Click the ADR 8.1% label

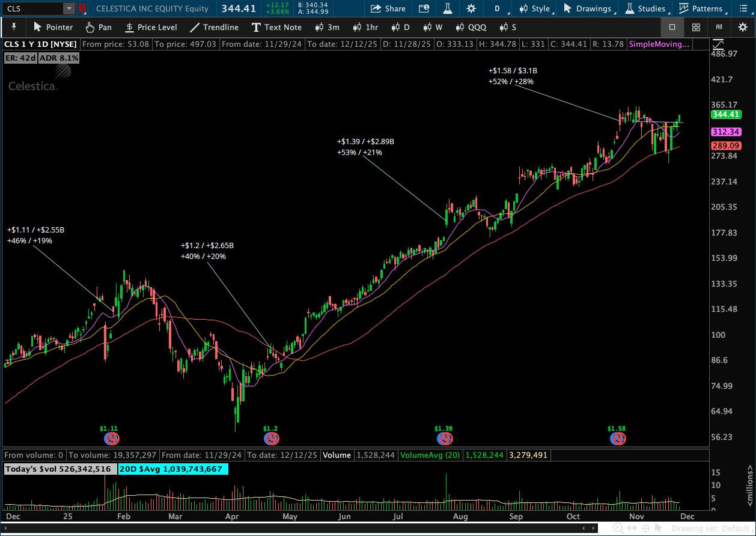click(x=59, y=58)
